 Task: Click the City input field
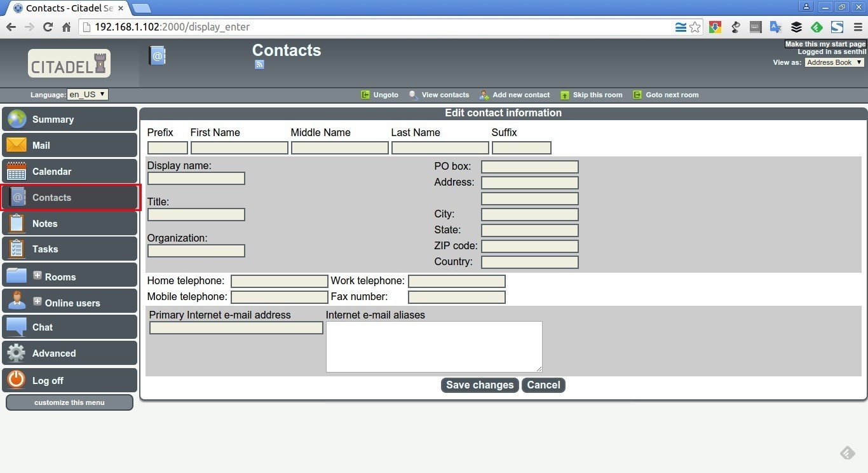pos(530,214)
